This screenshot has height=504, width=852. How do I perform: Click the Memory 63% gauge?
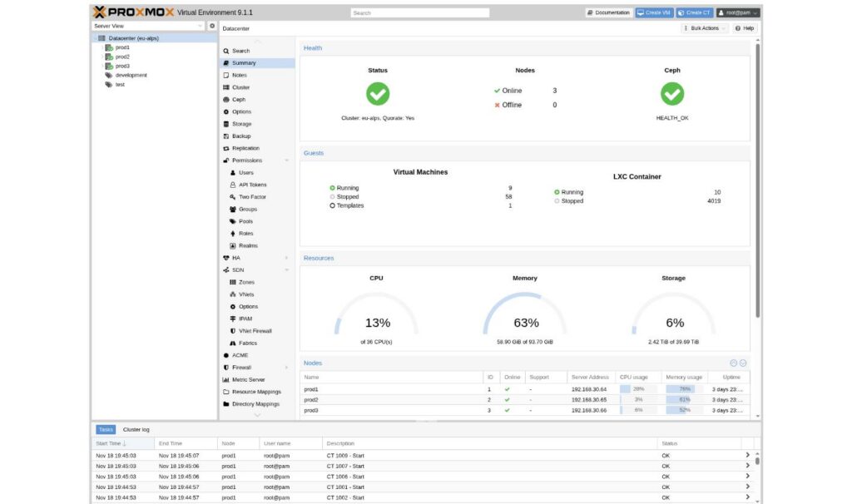pos(525,315)
